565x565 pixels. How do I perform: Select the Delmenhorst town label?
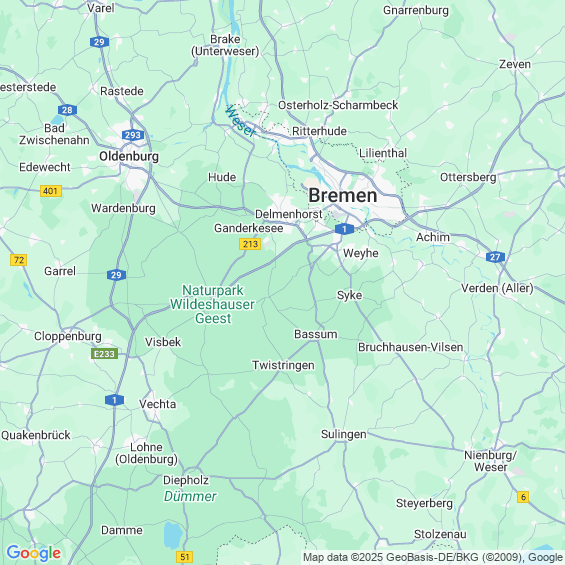289,214
